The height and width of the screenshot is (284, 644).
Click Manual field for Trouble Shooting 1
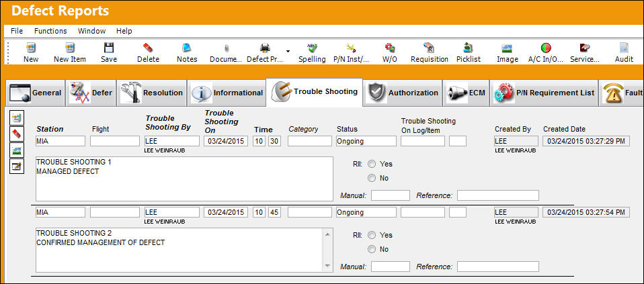(391, 195)
